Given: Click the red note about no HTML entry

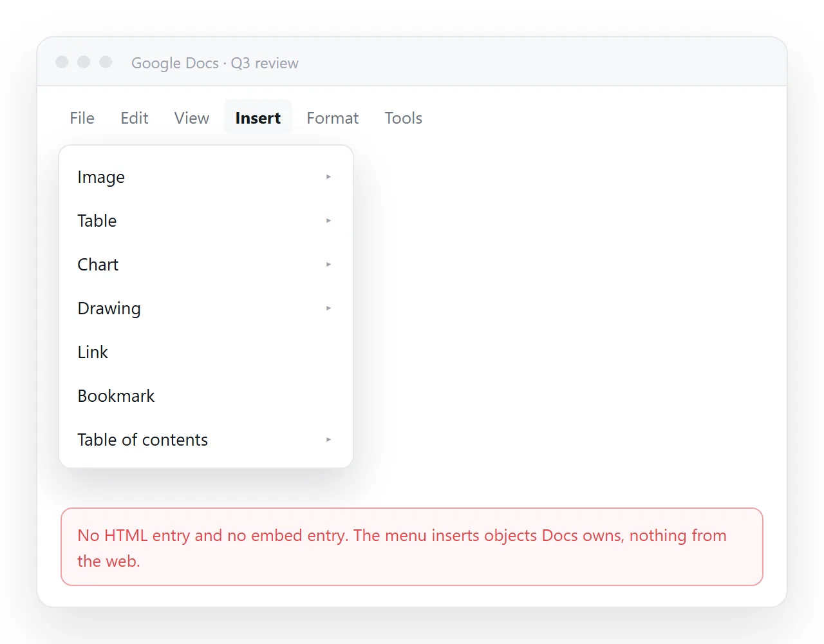Looking at the screenshot, I should [412, 547].
